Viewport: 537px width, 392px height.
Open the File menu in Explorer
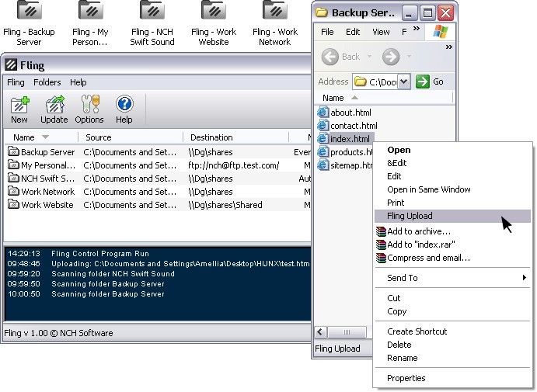(x=327, y=32)
